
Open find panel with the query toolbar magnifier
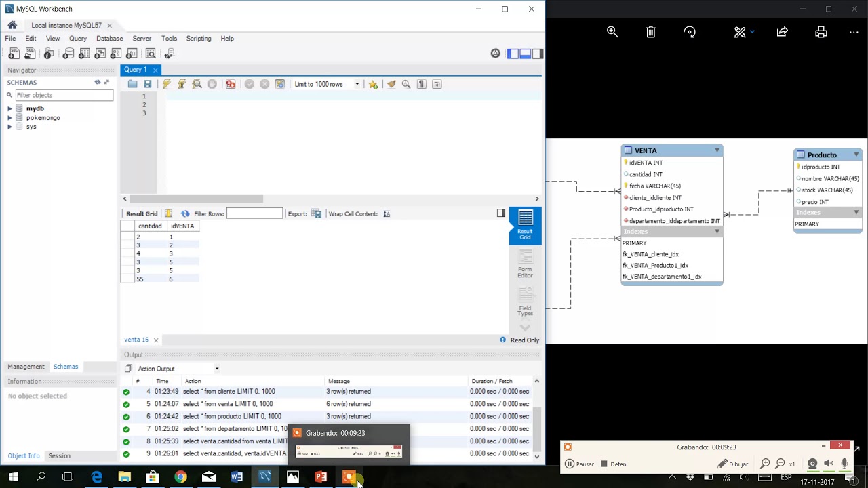coord(406,84)
